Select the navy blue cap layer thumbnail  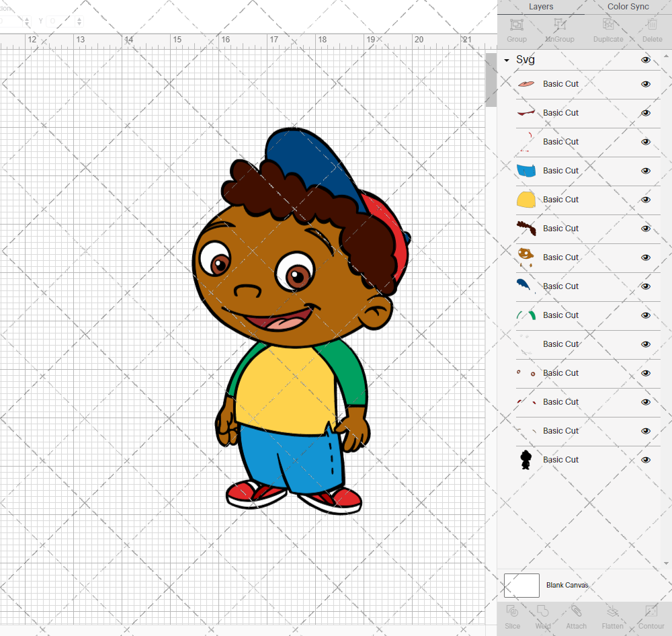pyautogui.click(x=525, y=286)
